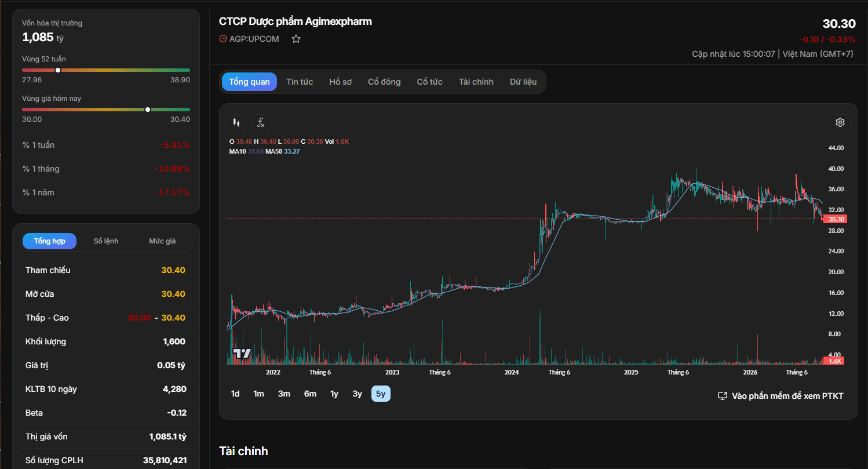This screenshot has height=469, width=868.
Task: Switch to the Sổ lệnh panel tab
Action: 106,241
